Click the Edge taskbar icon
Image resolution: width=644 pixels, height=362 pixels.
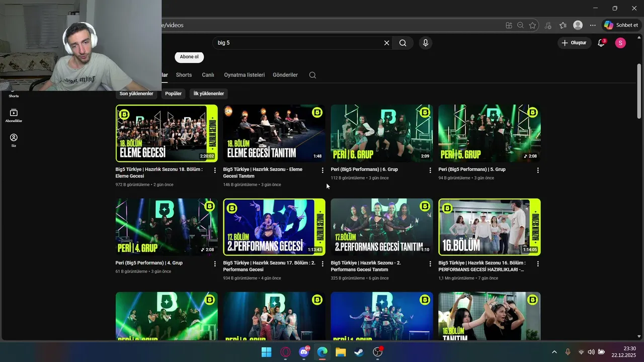click(x=322, y=352)
